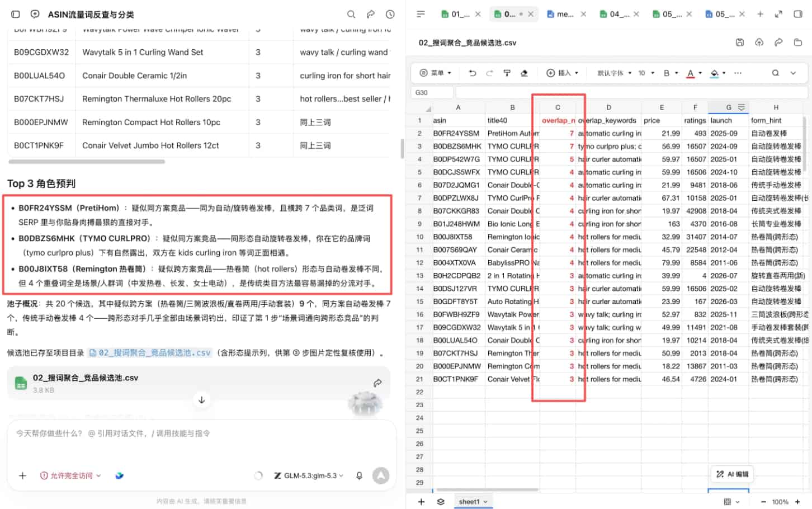Open the file tab list icon
Screen dimensions: 812x509
pyautogui.click(x=421, y=14)
